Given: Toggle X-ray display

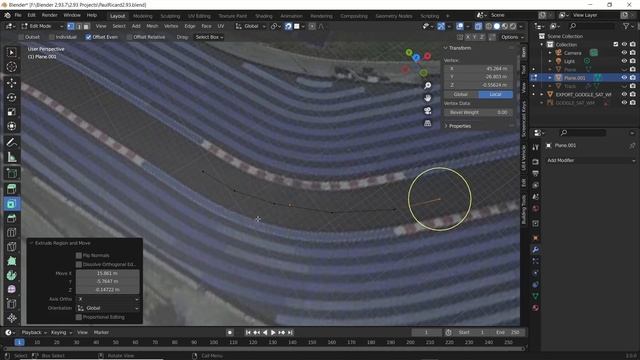Looking at the screenshot, I should (478, 27).
